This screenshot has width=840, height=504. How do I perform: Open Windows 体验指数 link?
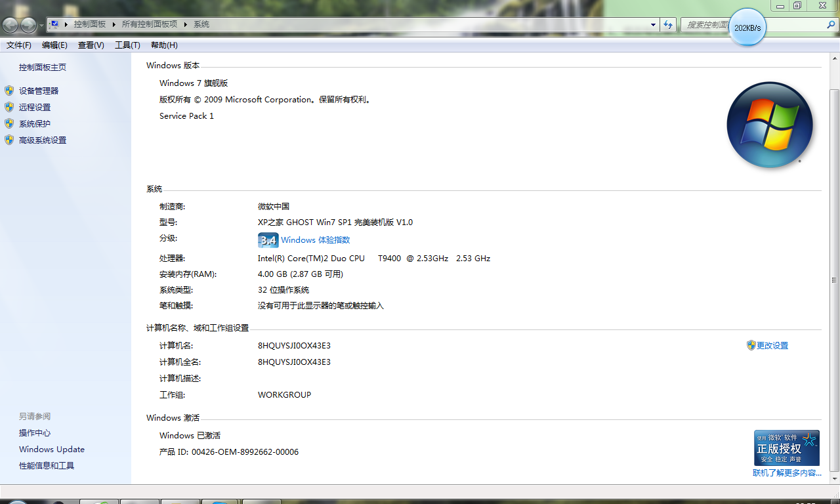[316, 240]
